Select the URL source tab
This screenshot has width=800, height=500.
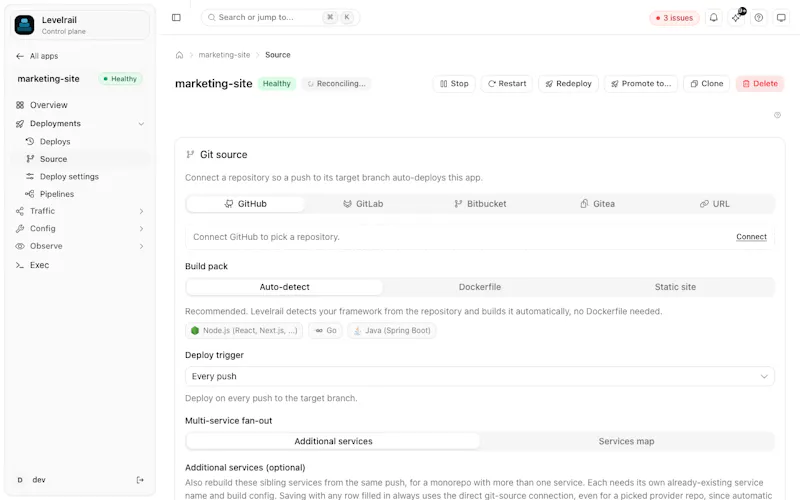pos(715,204)
